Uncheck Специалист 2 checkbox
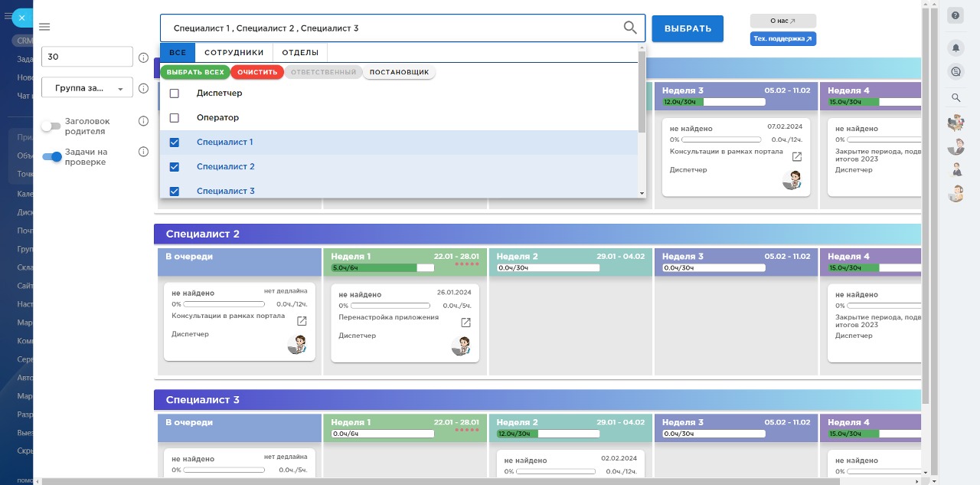Viewport: 980px width, 485px height. (174, 167)
